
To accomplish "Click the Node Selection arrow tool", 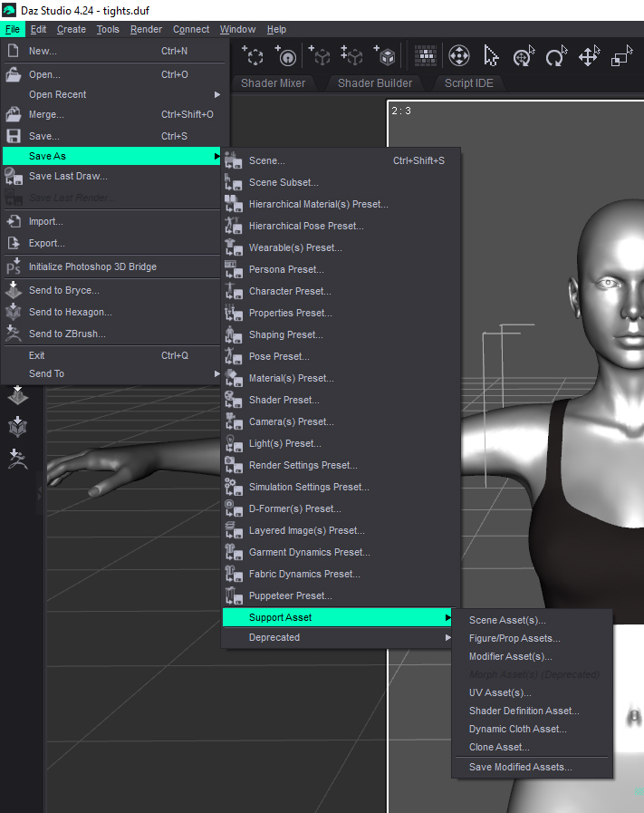I will 492,57.
